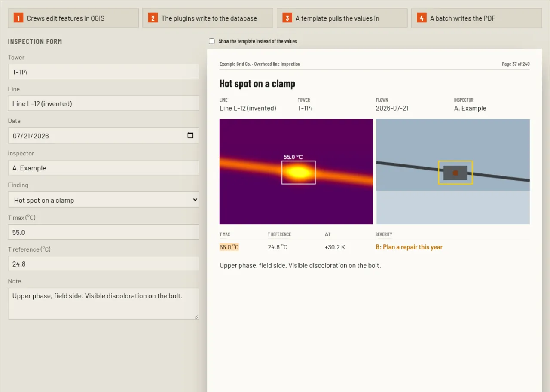This screenshot has height=392, width=550.
Task: Enable Show the template instead of the values
Action: [212, 41]
